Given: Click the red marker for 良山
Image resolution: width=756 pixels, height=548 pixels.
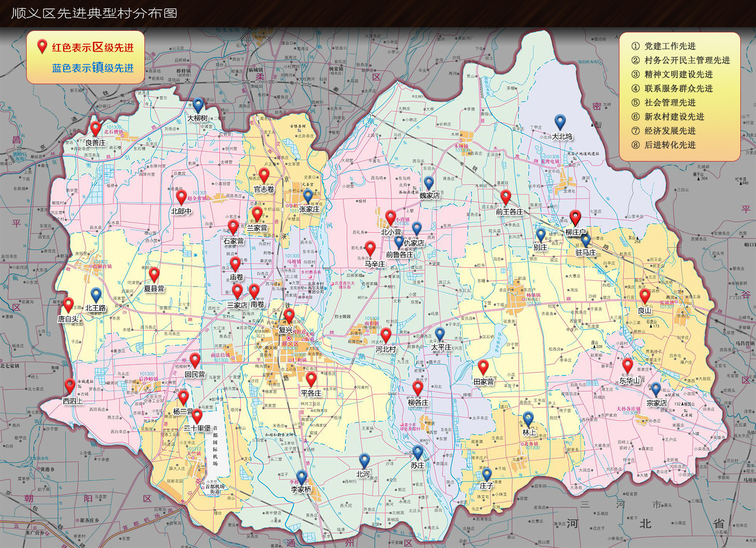Looking at the screenshot, I should pos(645,296).
